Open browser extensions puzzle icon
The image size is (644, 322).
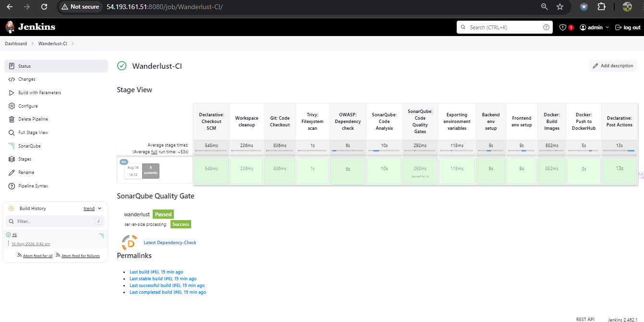601,7
